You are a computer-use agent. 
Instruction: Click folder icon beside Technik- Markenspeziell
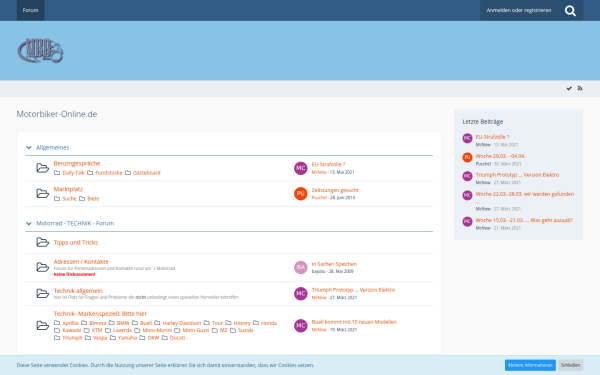click(42, 326)
